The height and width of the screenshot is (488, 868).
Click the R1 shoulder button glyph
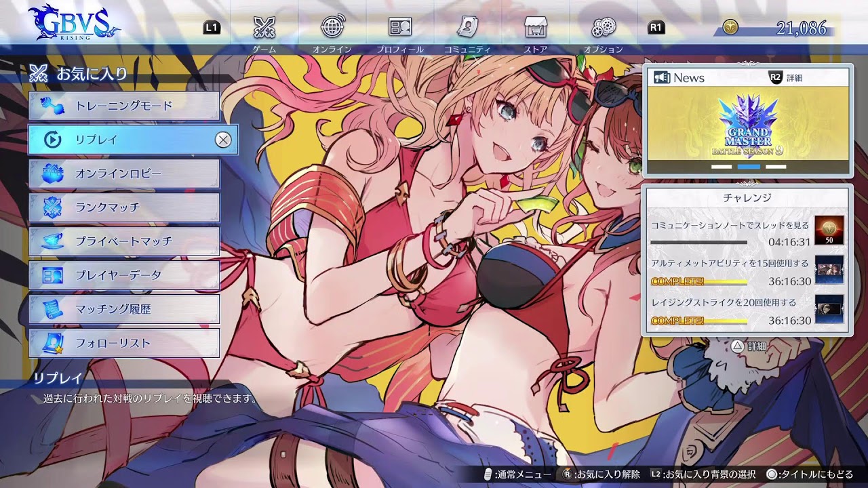click(x=656, y=28)
